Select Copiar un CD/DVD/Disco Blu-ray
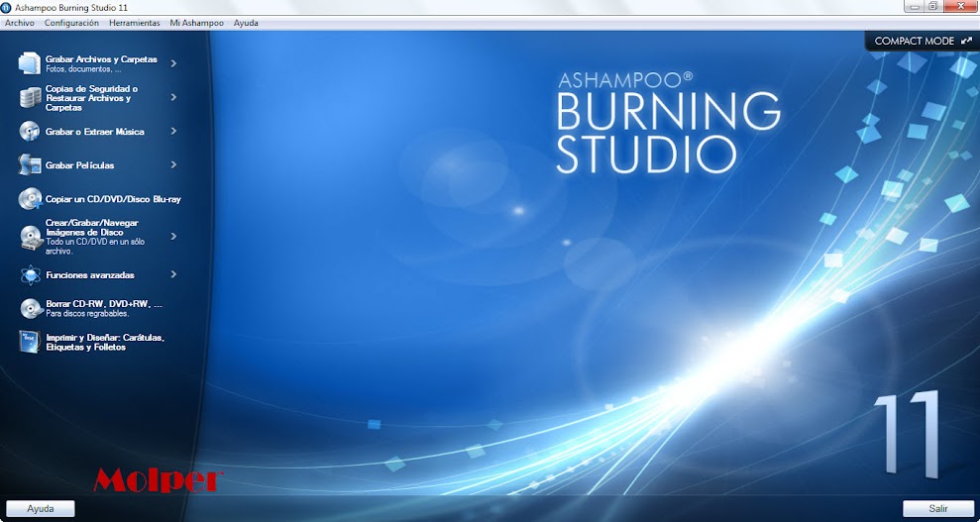Image resolution: width=980 pixels, height=522 pixels. tap(113, 199)
